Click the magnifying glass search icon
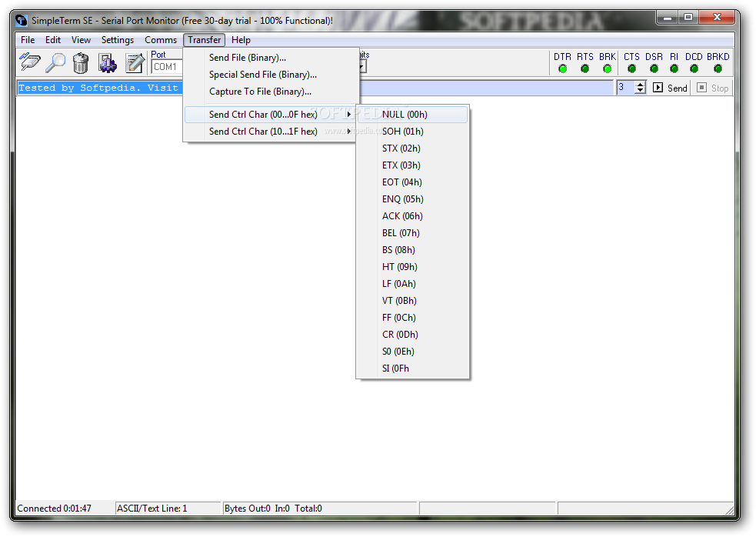 coord(55,63)
